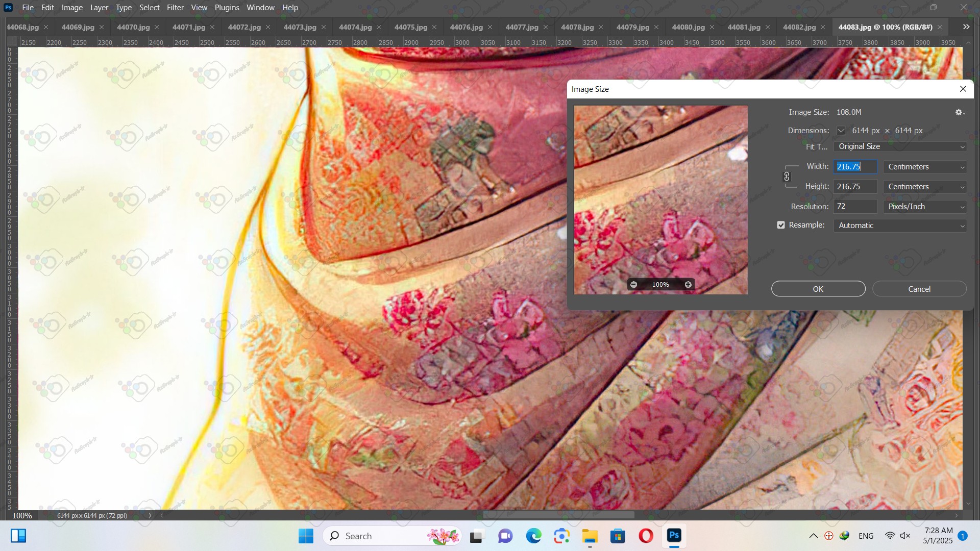Click the muted volume tray icon

click(905, 536)
